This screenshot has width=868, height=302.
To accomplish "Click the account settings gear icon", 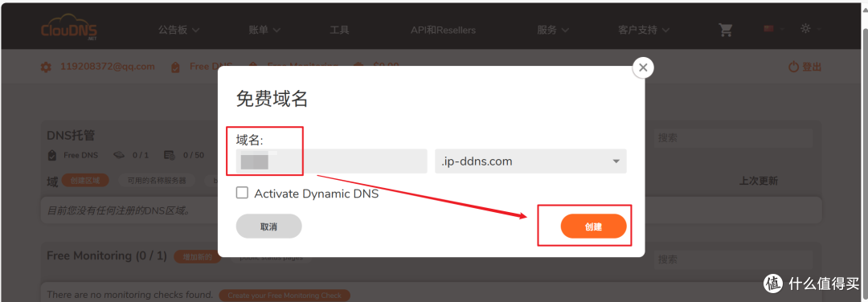I will (46, 67).
